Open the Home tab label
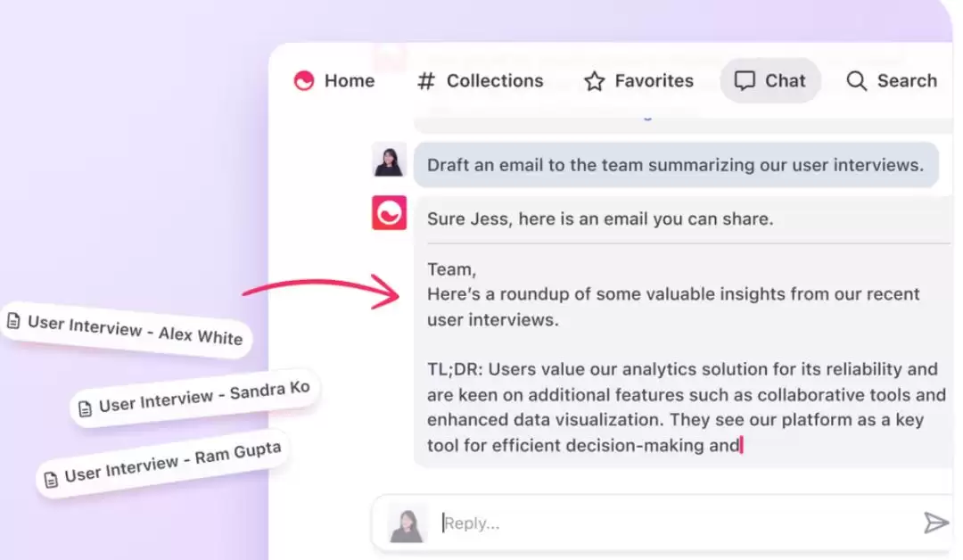963x560 pixels. pyautogui.click(x=350, y=80)
